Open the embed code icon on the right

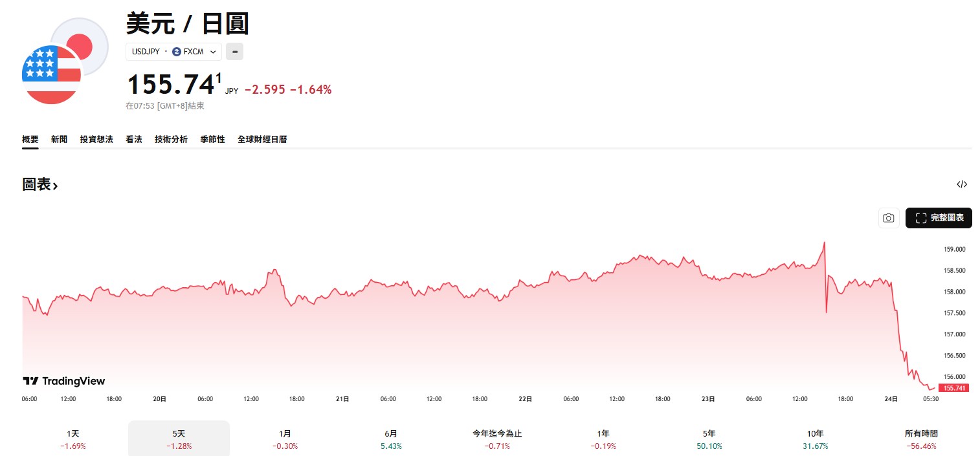tap(962, 184)
